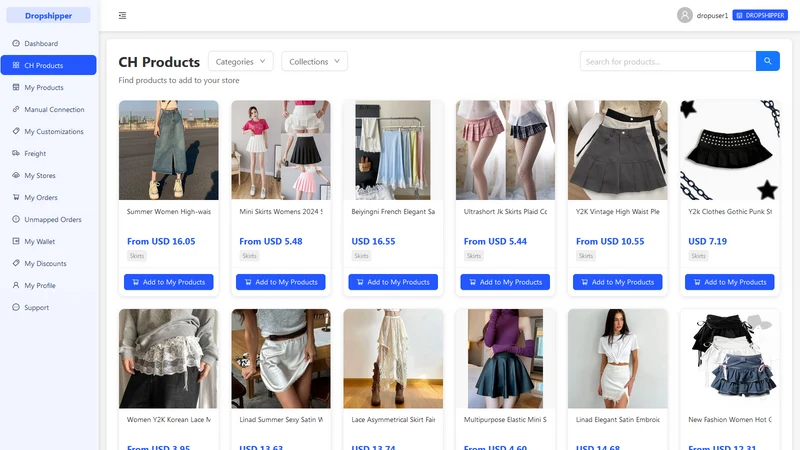Click the Mini Skirts Womens 2024 title
Screen dimensions: 800x450
point(281,211)
